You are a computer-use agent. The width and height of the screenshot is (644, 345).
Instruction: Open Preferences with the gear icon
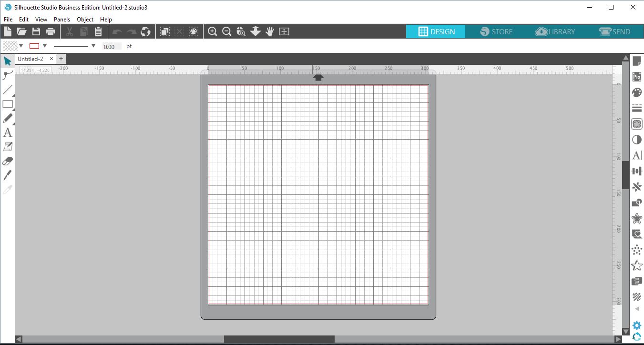(636, 326)
